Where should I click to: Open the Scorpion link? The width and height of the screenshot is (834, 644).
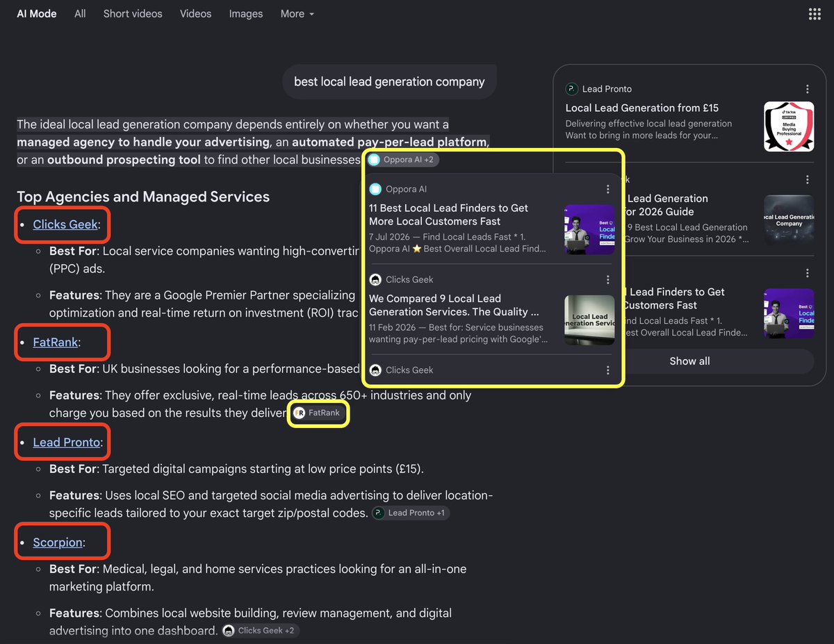pos(58,543)
